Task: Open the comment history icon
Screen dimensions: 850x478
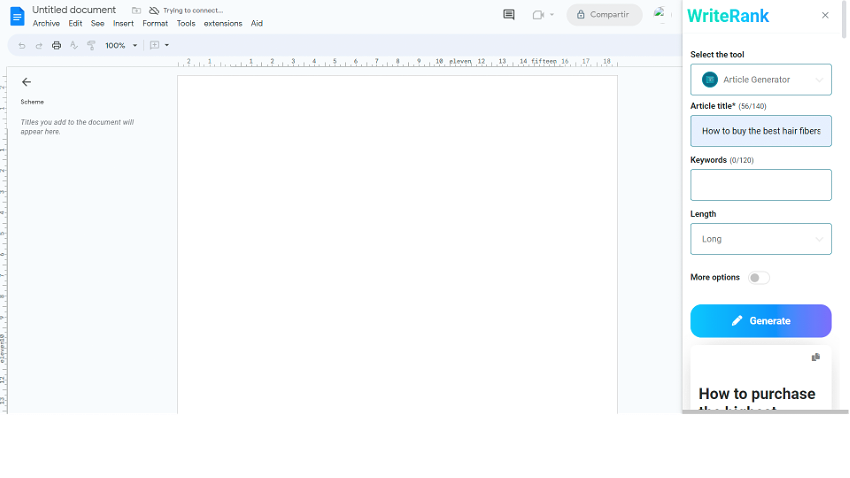Action: click(x=508, y=15)
